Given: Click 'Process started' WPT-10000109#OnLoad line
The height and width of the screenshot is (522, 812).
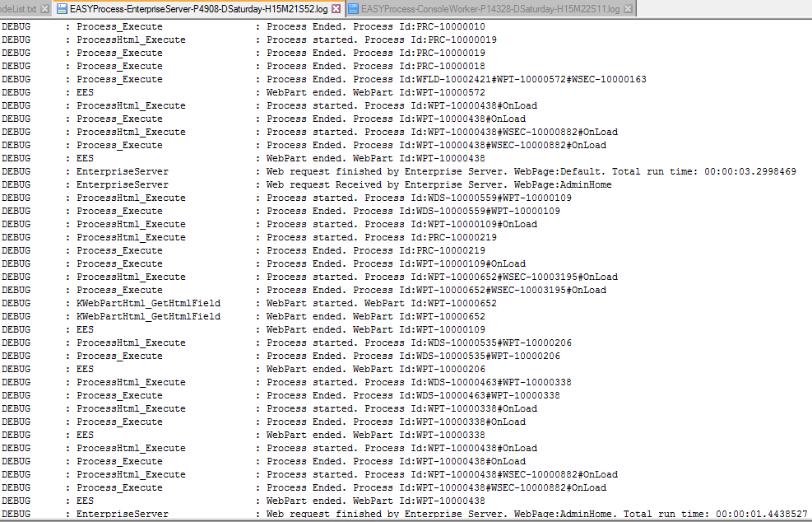Looking at the screenshot, I should click(x=401, y=224).
